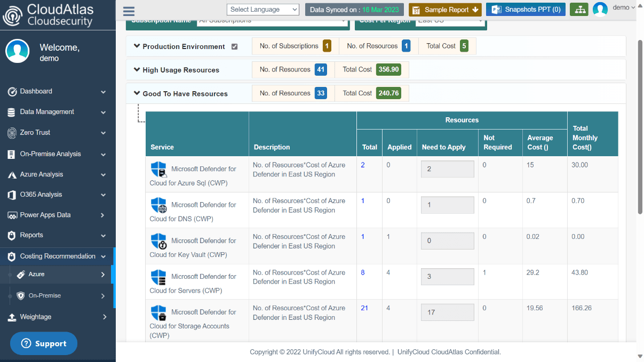Click the hamburger menu icon

pos(129,11)
